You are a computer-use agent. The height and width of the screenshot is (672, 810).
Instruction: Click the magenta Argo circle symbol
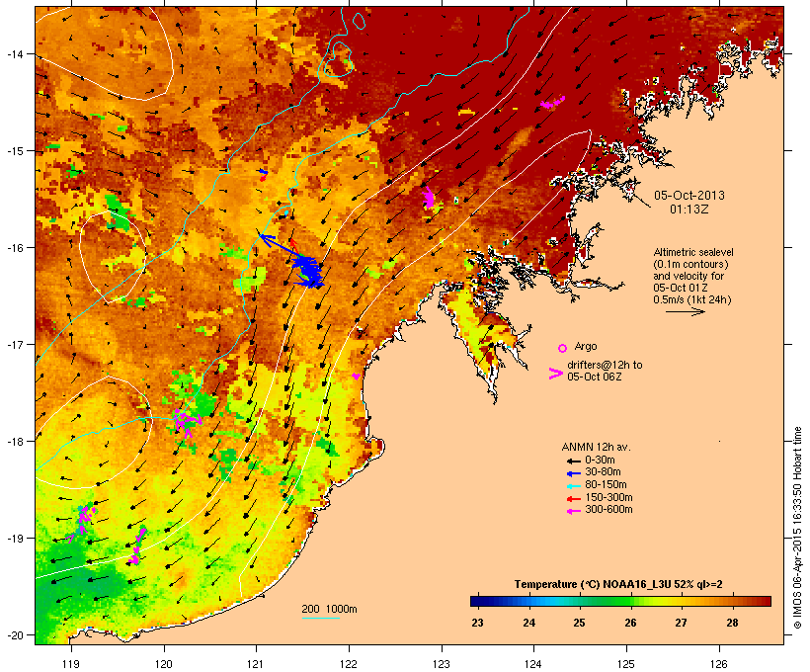[563, 348]
